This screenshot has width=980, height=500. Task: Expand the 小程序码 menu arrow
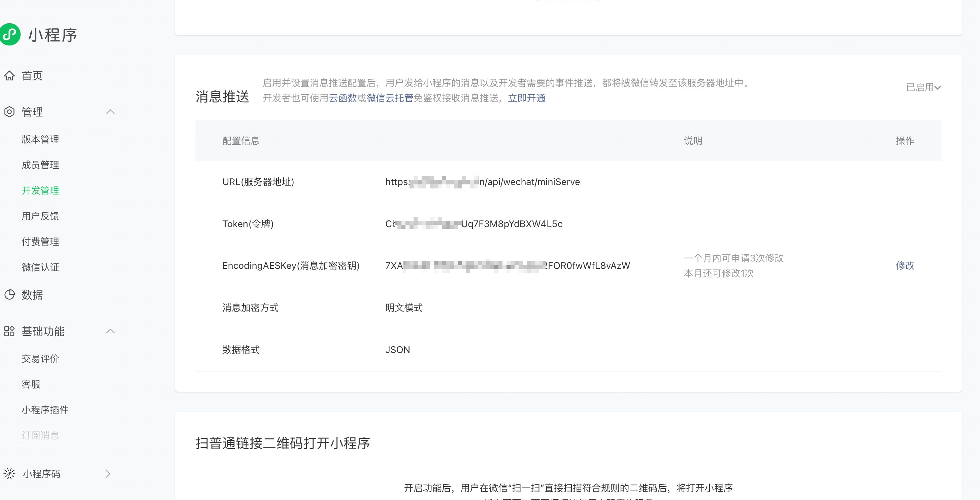(108, 474)
